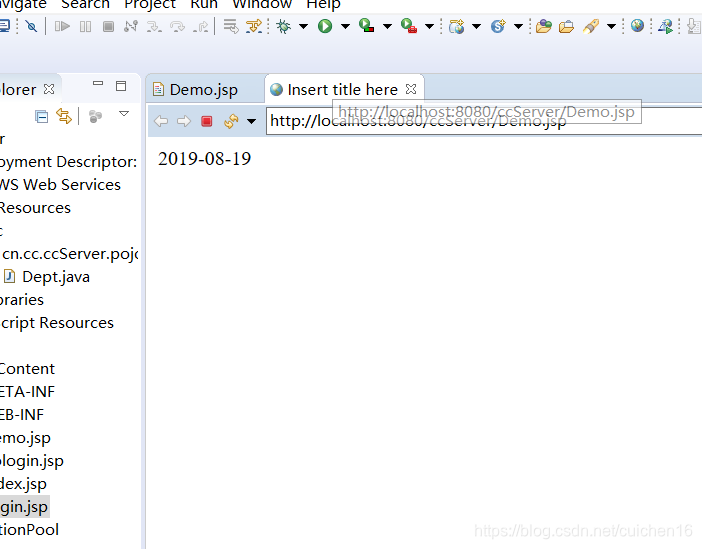Open the Help menu
The width and height of the screenshot is (702, 549).
click(323, 4)
